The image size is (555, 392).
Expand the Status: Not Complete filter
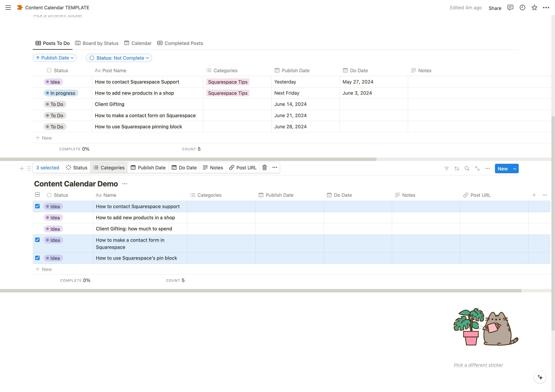(x=119, y=58)
